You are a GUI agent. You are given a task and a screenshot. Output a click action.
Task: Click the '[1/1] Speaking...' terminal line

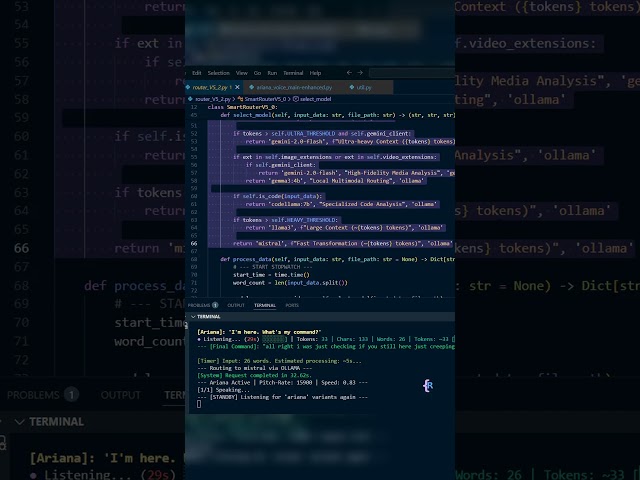tap(223, 390)
